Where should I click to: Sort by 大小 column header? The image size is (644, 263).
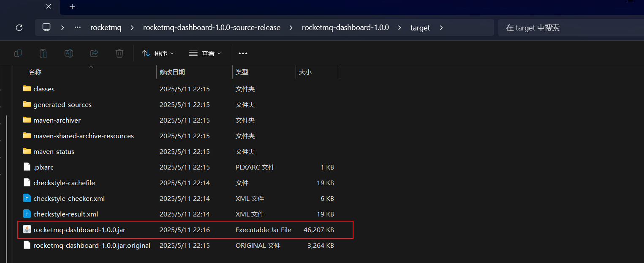point(305,72)
